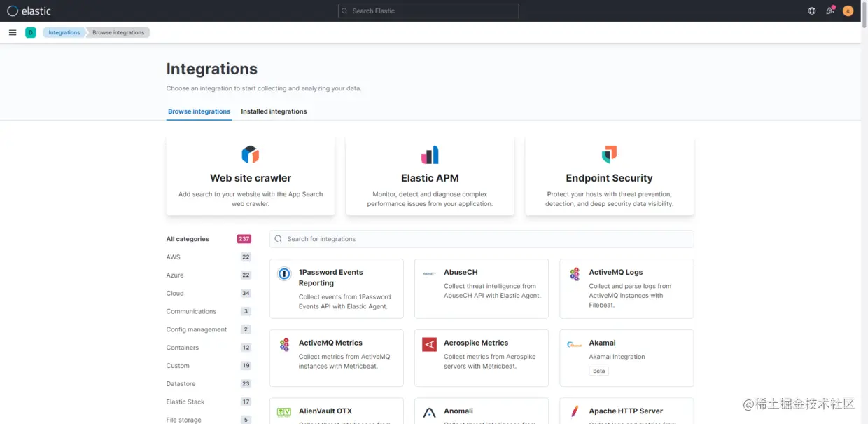
Task: Open the Akamai integration title
Action: click(x=602, y=343)
